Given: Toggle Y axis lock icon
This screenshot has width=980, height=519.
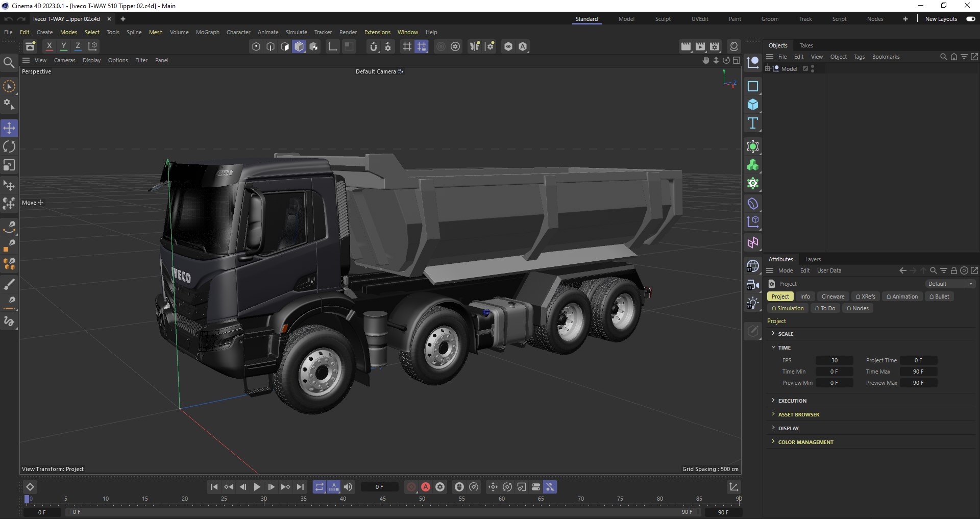Looking at the screenshot, I should tap(64, 46).
